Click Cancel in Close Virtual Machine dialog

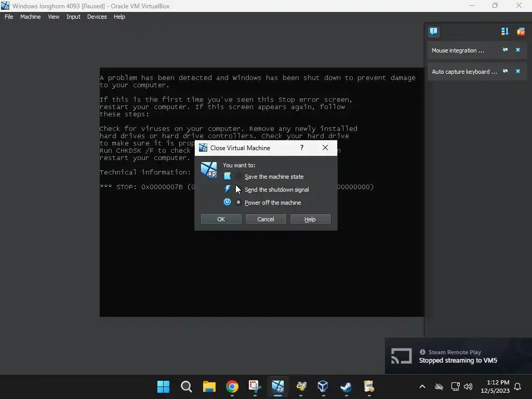(265, 219)
